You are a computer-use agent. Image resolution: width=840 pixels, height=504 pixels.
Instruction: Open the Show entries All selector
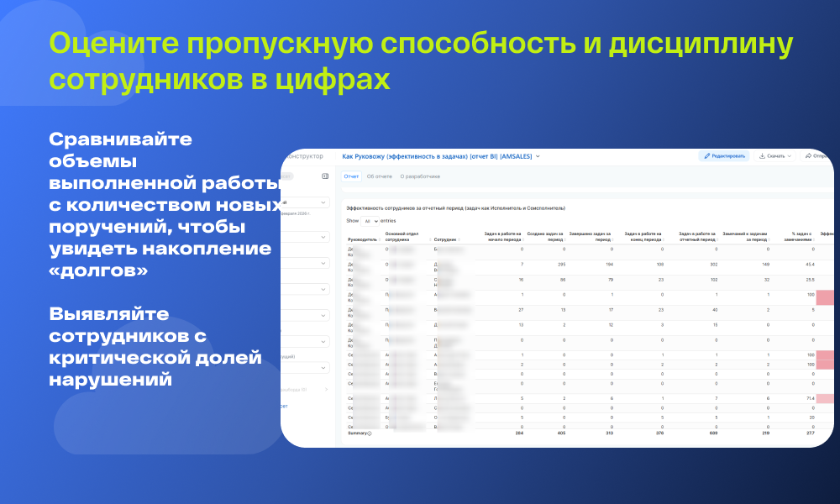(x=370, y=221)
